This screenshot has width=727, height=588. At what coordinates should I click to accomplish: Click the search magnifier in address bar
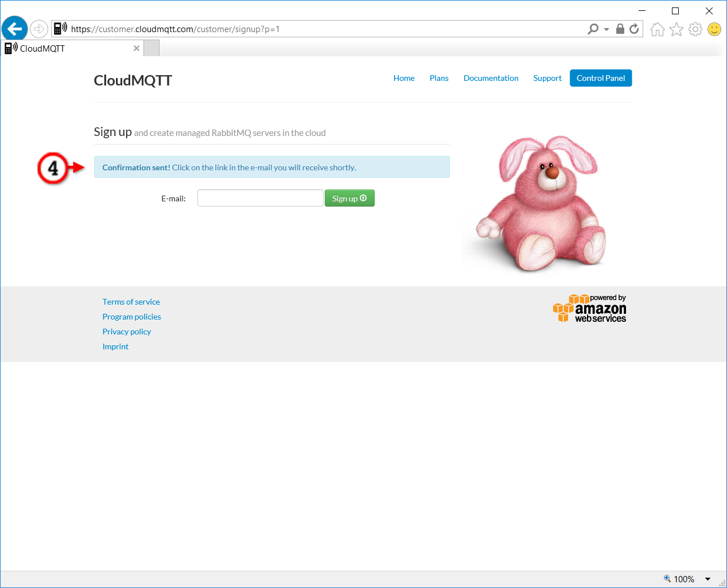point(593,29)
